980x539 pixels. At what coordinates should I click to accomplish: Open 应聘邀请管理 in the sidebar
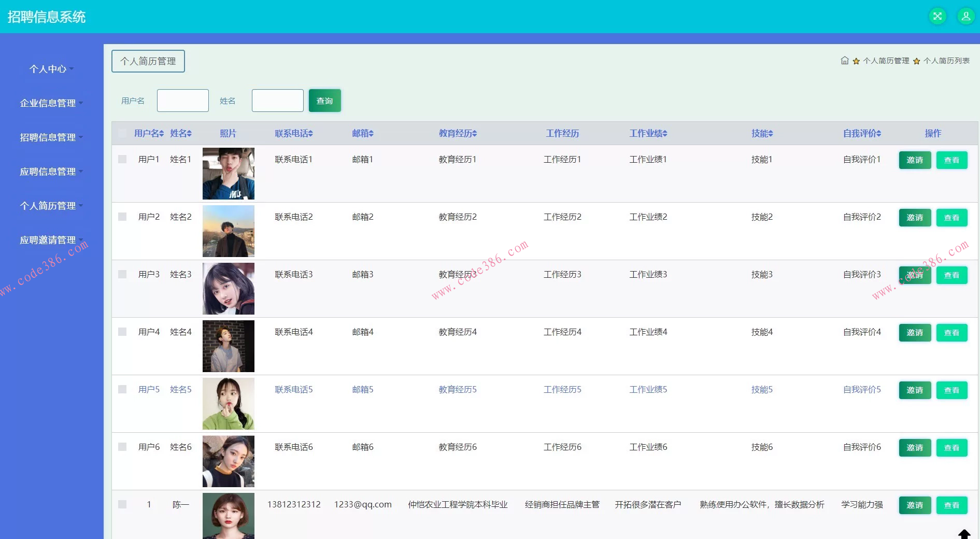(51, 240)
